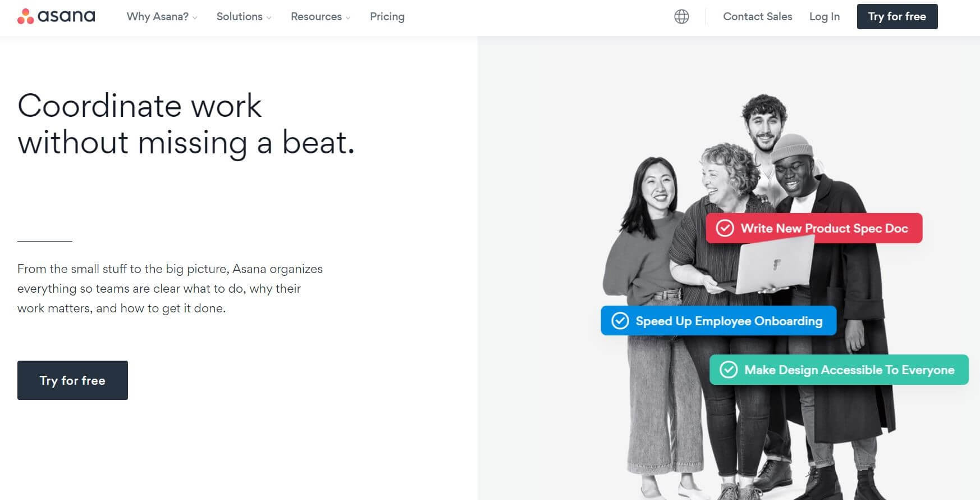This screenshot has width=980, height=500.
Task: Click the Log In link
Action: 824,17
